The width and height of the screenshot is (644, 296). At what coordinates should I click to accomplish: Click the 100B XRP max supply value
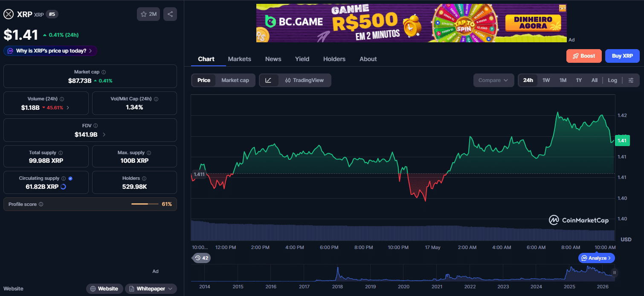pyautogui.click(x=134, y=161)
